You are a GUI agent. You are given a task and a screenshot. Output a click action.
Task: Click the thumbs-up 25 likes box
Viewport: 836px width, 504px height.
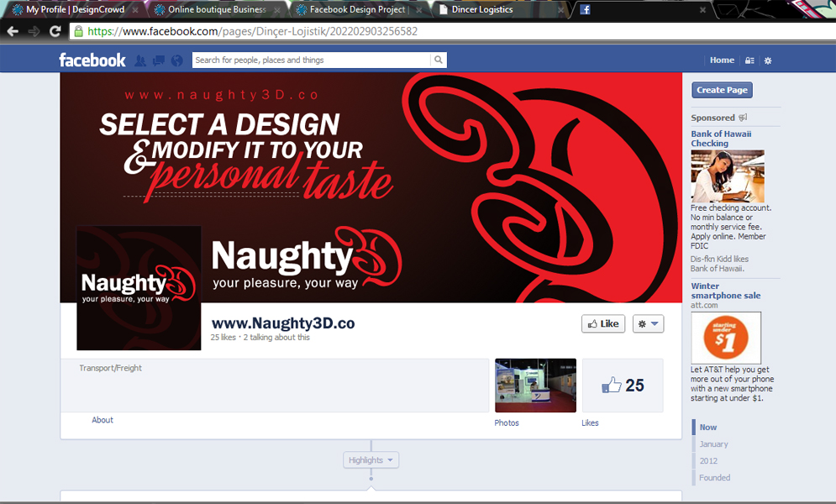point(623,386)
